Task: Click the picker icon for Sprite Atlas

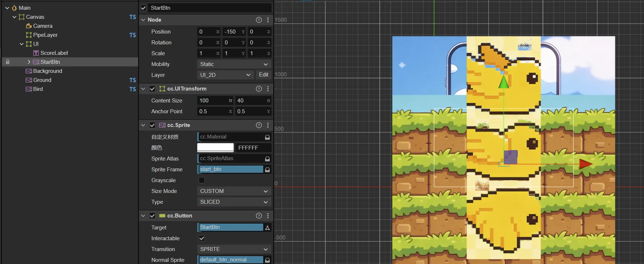Action: pyautogui.click(x=268, y=159)
